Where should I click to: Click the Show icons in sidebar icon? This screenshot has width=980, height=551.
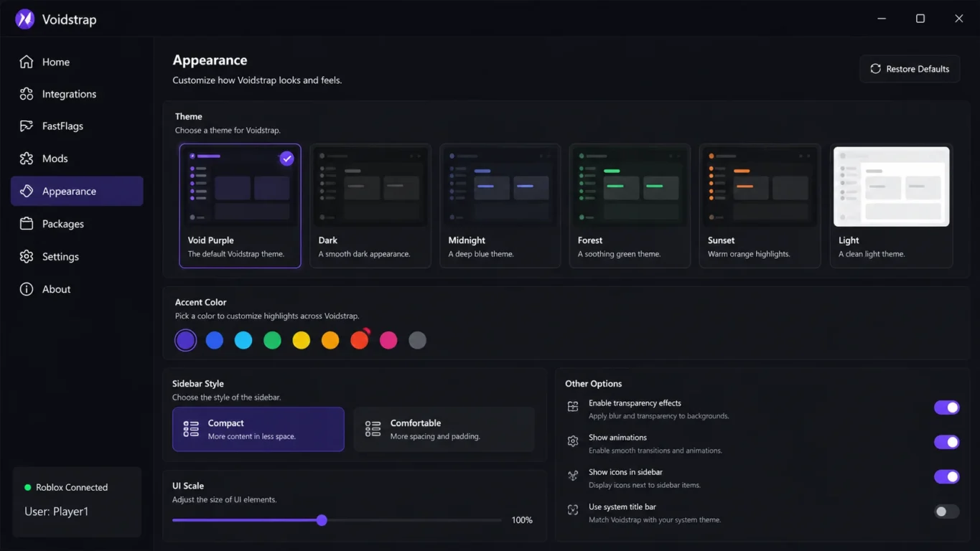click(573, 476)
